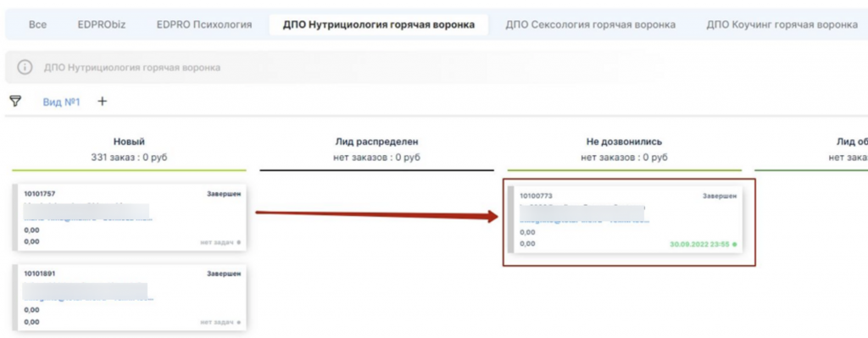The width and height of the screenshot is (868, 338).
Task: Open the EDPRObiz tab
Action: [102, 25]
